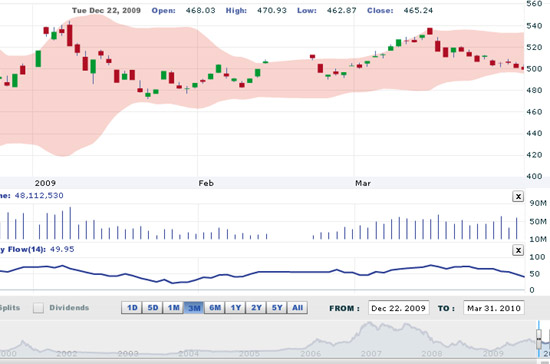
Task: Click the date Tue Dec 22, 2009
Action: click(x=106, y=11)
